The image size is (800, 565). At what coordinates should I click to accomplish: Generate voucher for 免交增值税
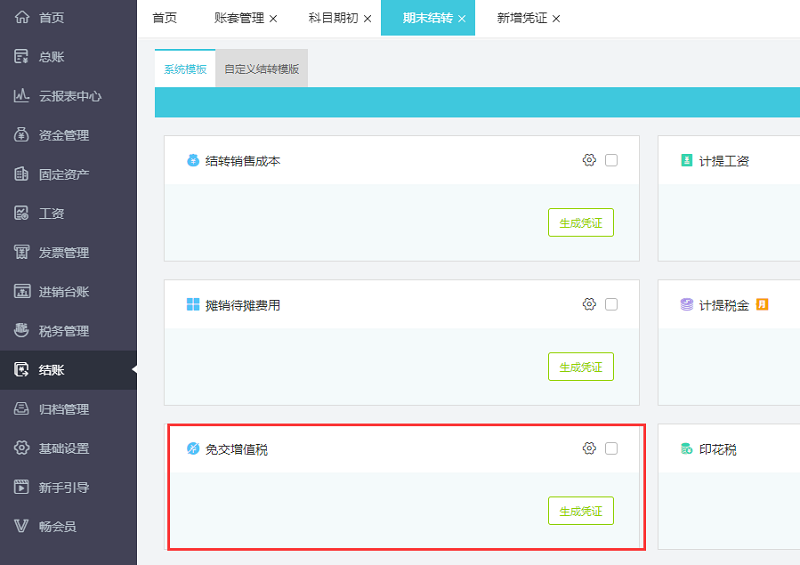581,510
